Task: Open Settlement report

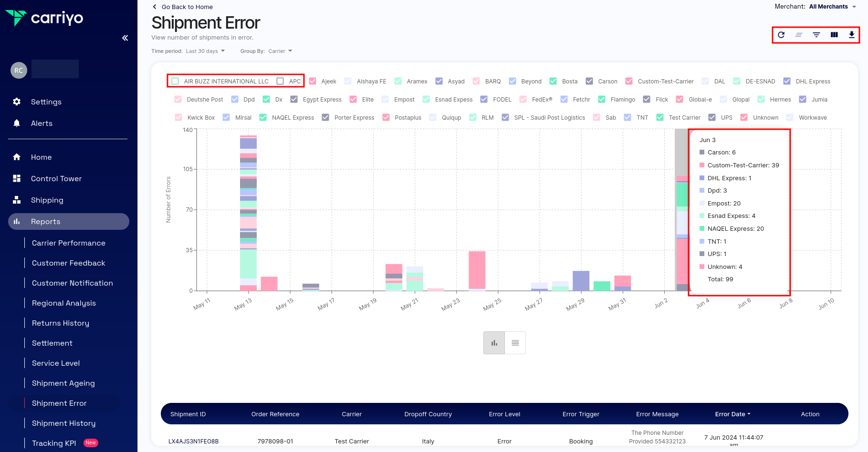Action: [52, 343]
